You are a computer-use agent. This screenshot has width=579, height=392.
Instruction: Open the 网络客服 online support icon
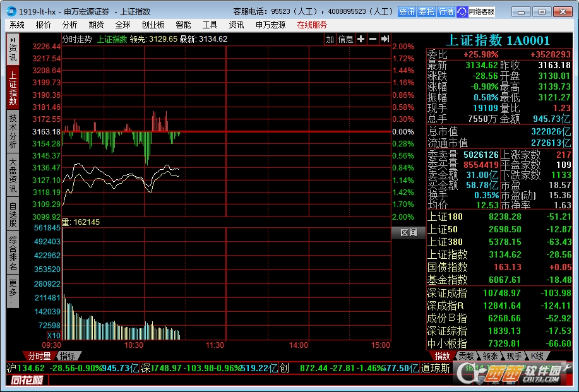point(475,12)
